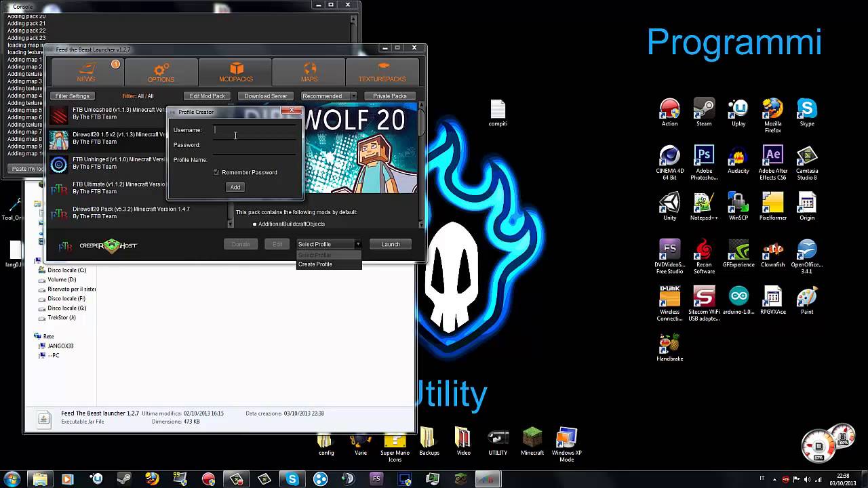This screenshot has height=488, width=868.
Task: Click the Download Server button
Action: [266, 96]
